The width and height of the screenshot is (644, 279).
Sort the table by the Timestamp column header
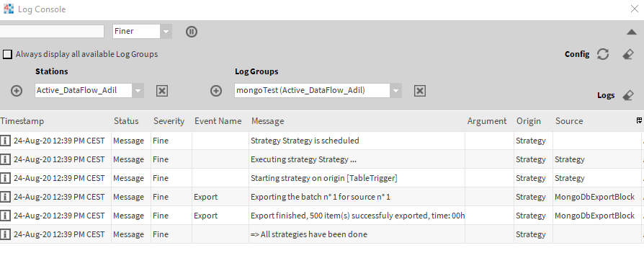tap(22, 121)
